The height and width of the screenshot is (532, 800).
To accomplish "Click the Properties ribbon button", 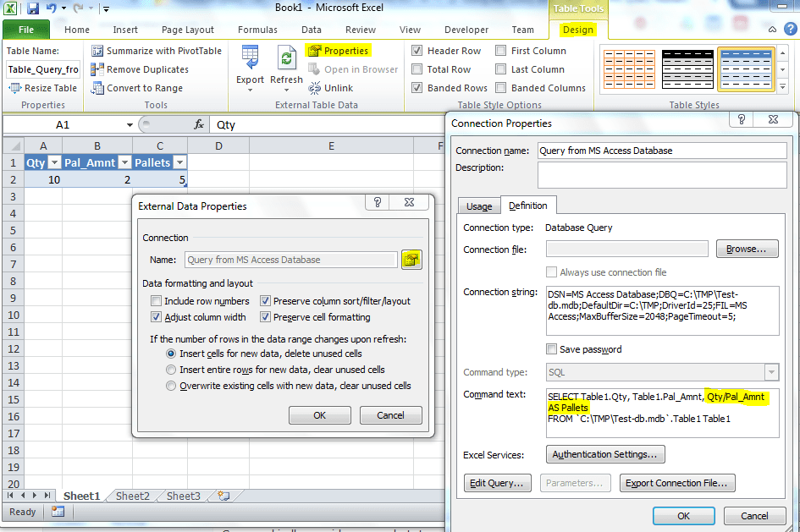I will click(339, 51).
